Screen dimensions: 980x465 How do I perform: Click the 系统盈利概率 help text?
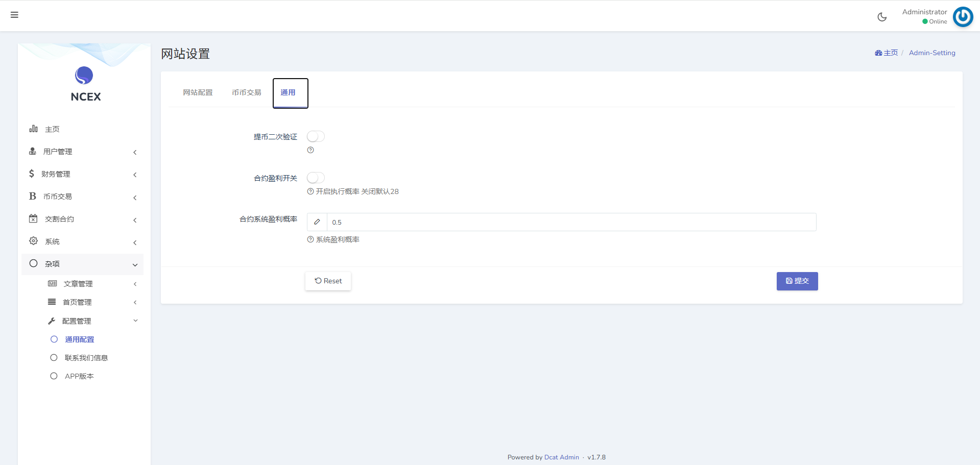pos(338,239)
